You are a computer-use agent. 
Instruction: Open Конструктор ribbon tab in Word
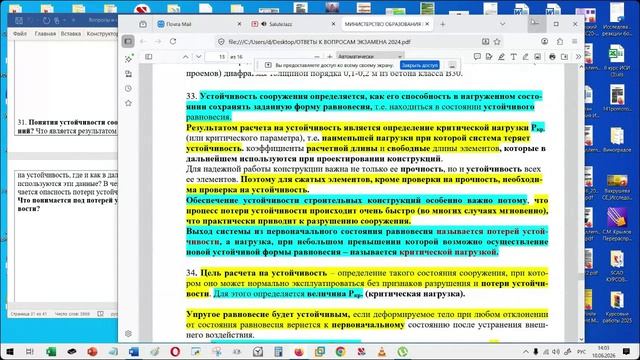point(102,34)
